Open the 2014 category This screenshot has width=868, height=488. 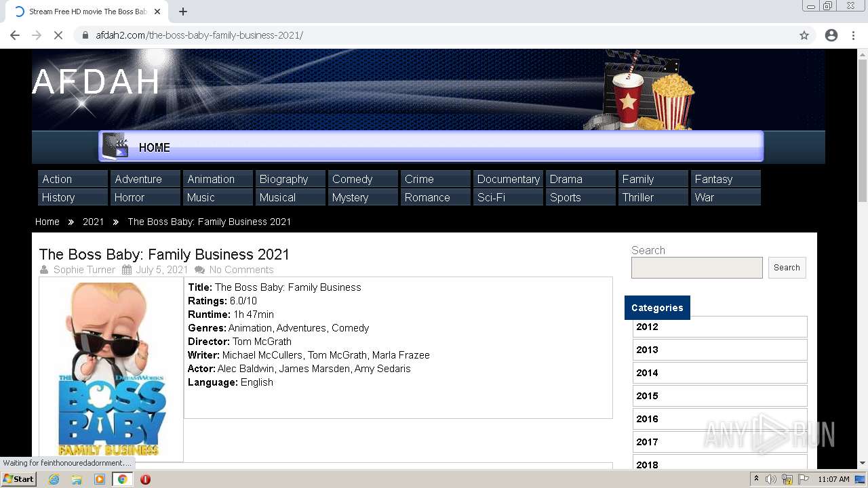click(720, 373)
